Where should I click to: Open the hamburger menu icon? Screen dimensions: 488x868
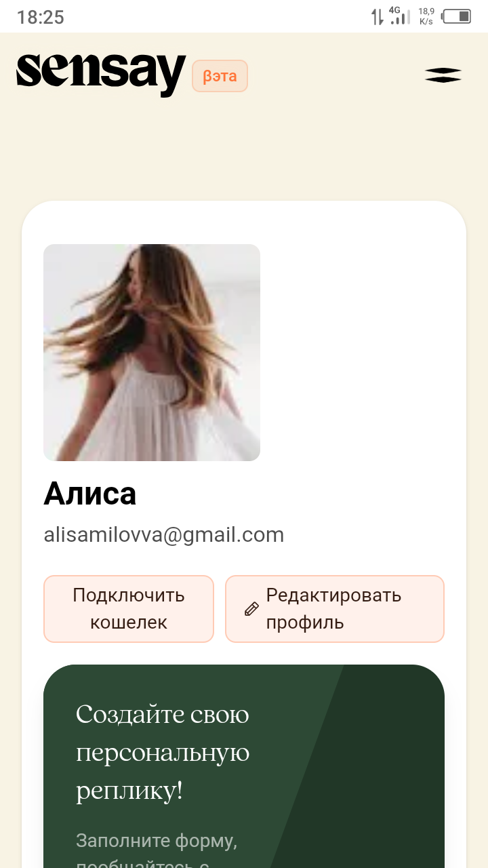tap(443, 75)
